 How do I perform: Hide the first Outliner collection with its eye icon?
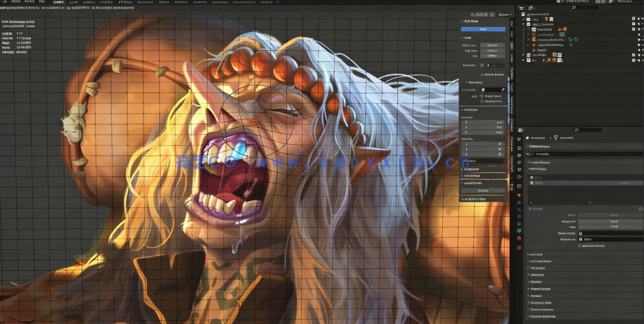(639, 19)
